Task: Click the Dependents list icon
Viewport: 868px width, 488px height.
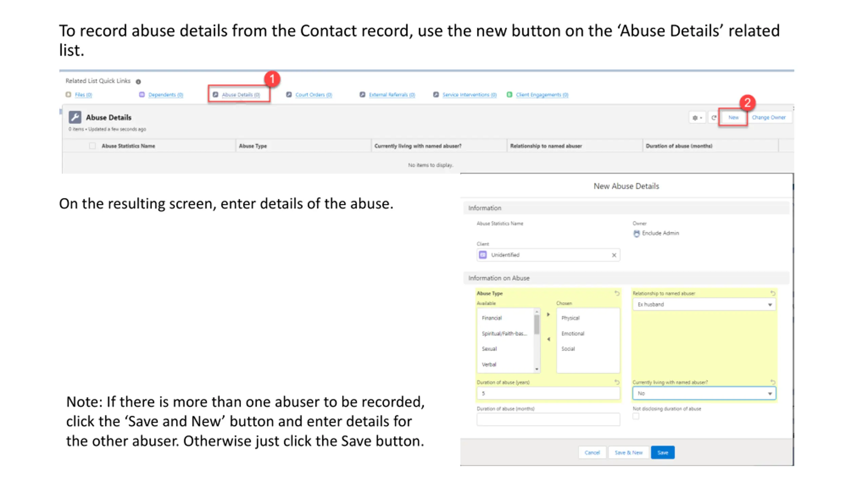Action: click(x=142, y=95)
